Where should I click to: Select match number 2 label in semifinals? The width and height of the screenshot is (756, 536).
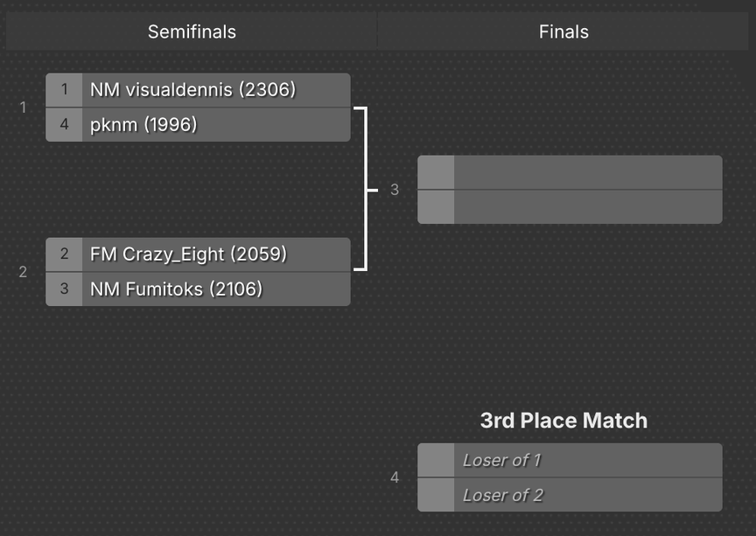23,272
